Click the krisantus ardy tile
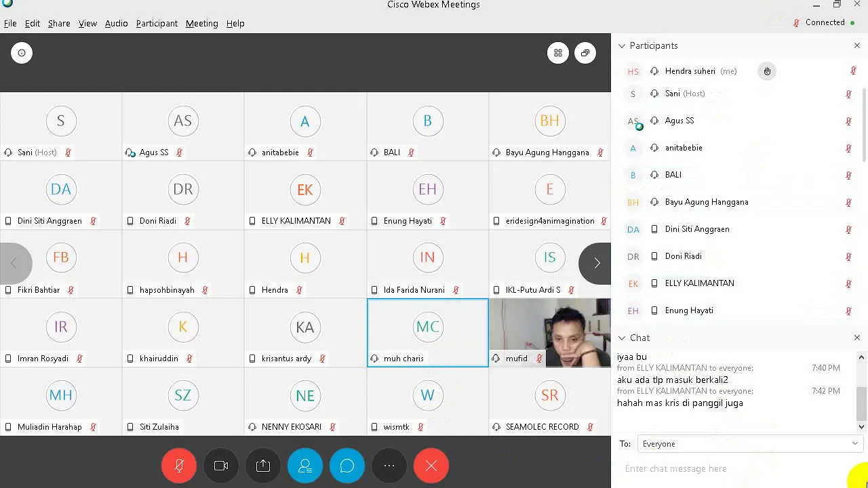Viewport: 868px width, 488px height. [305, 333]
